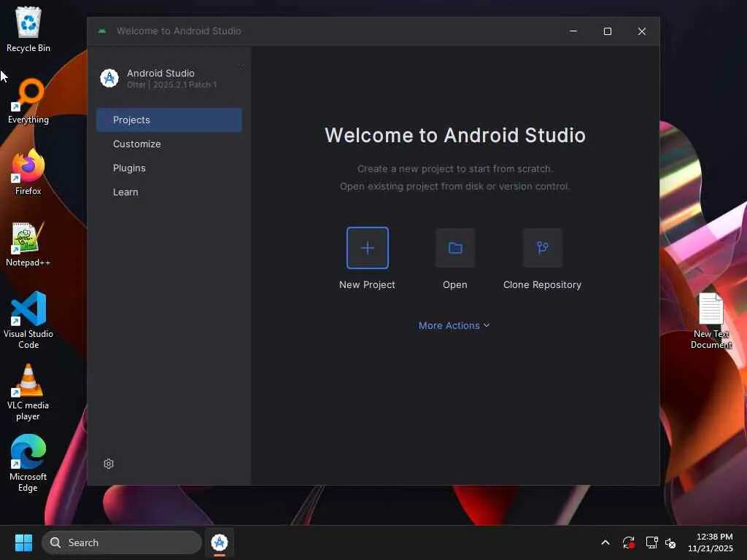Click the Android icon in window title bar
The image size is (747, 560).
click(102, 31)
